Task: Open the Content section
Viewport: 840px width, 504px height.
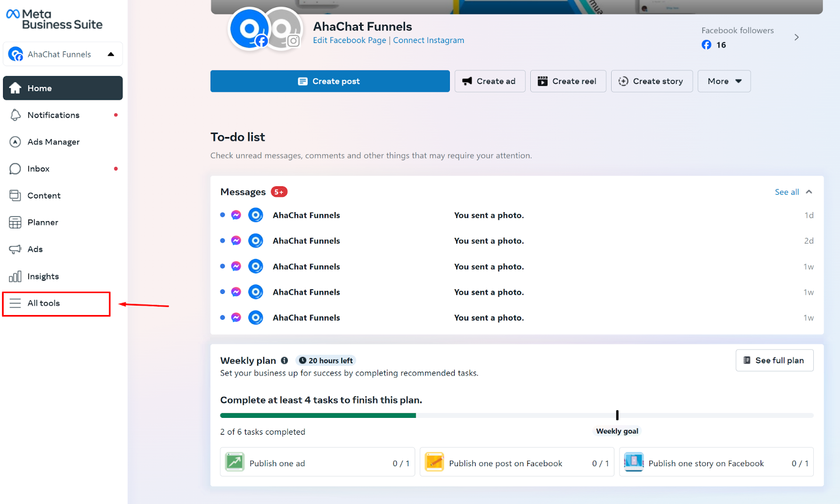Action: pyautogui.click(x=63, y=195)
